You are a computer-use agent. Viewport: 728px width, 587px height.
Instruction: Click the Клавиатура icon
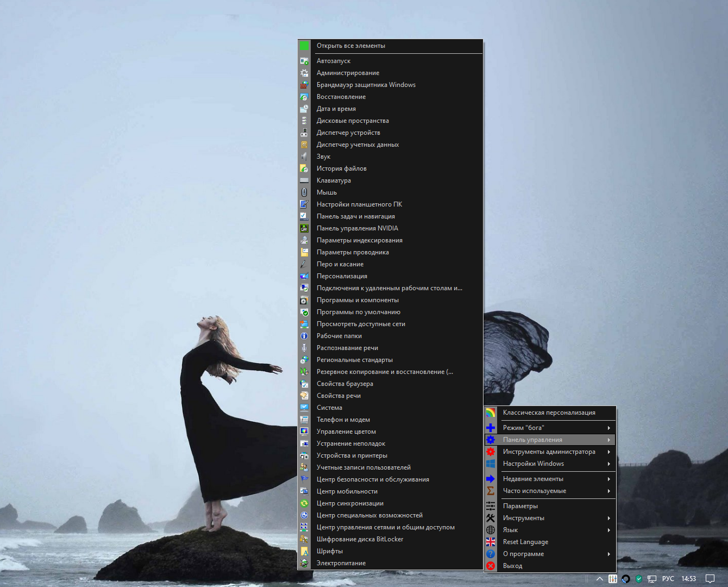(304, 180)
